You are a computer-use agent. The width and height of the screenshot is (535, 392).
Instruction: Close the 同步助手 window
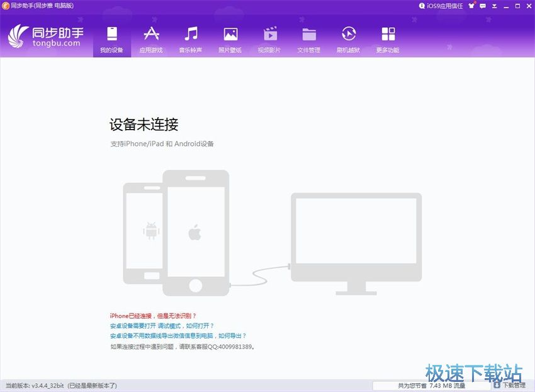529,6
